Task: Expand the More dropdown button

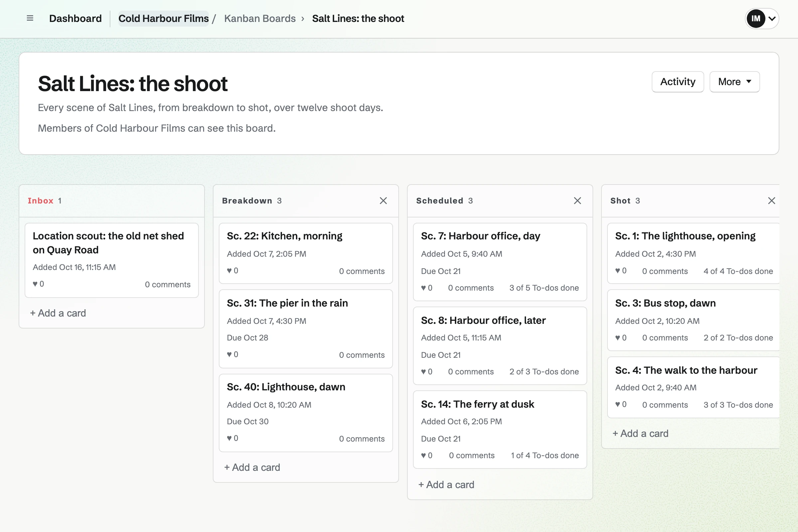Action: [x=734, y=82]
